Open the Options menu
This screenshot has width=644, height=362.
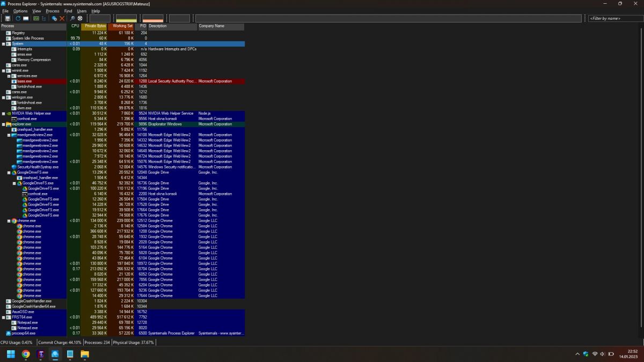(x=20, y=11)
